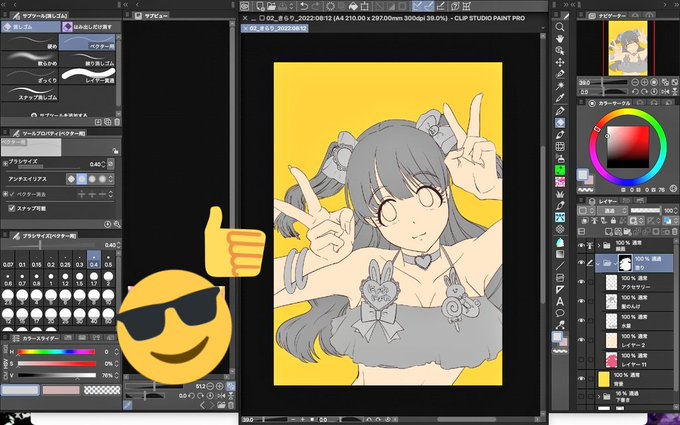
Task: Click the Navigator canvas thumbnail
Action: (628, 48)
